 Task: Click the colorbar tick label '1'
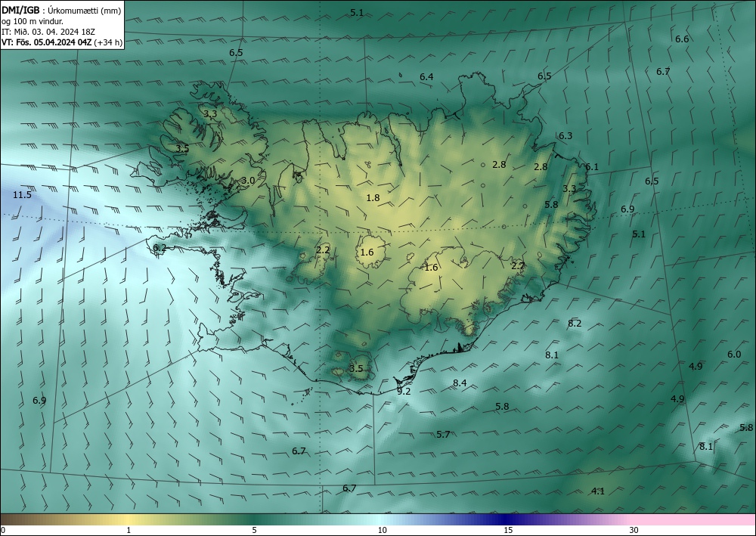(129, 530)
